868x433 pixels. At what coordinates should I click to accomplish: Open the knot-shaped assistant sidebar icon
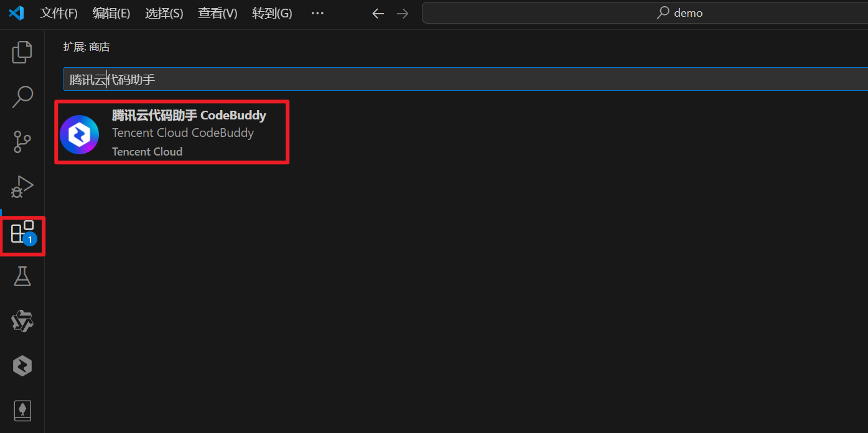point(22,321)
